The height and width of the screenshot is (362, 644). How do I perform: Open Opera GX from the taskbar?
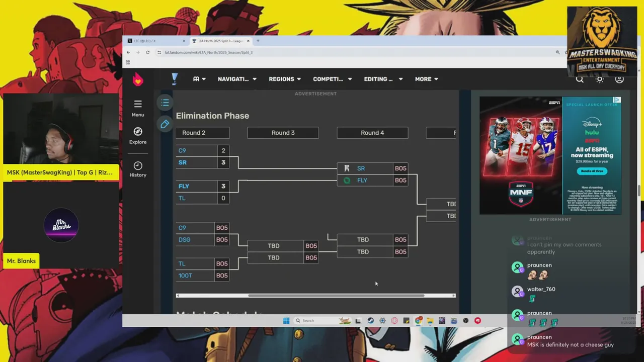coord(394,321)
